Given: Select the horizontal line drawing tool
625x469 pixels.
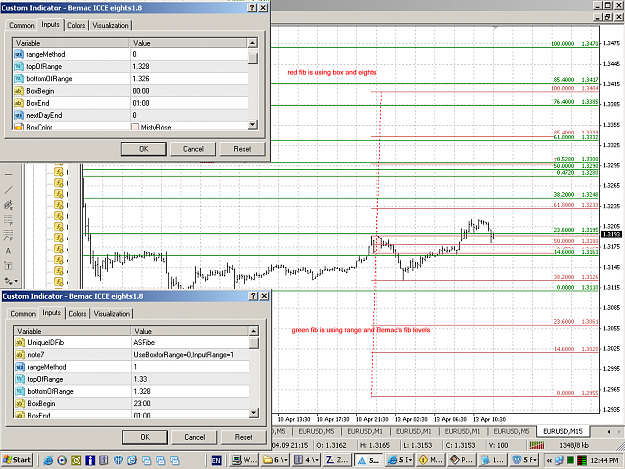Looking at the screenshot, I should pos(8,175).
